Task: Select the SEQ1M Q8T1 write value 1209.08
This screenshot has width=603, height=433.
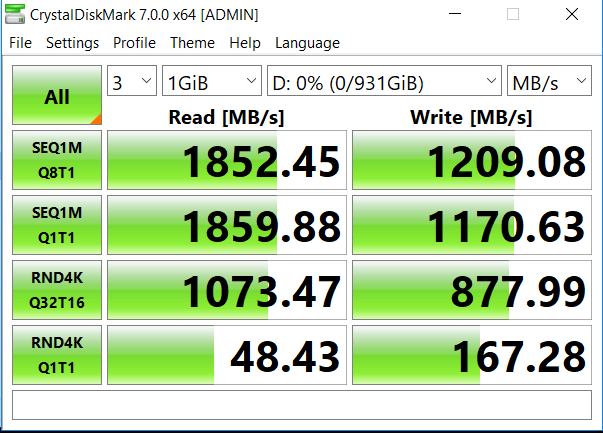Action: click(472, 160)
